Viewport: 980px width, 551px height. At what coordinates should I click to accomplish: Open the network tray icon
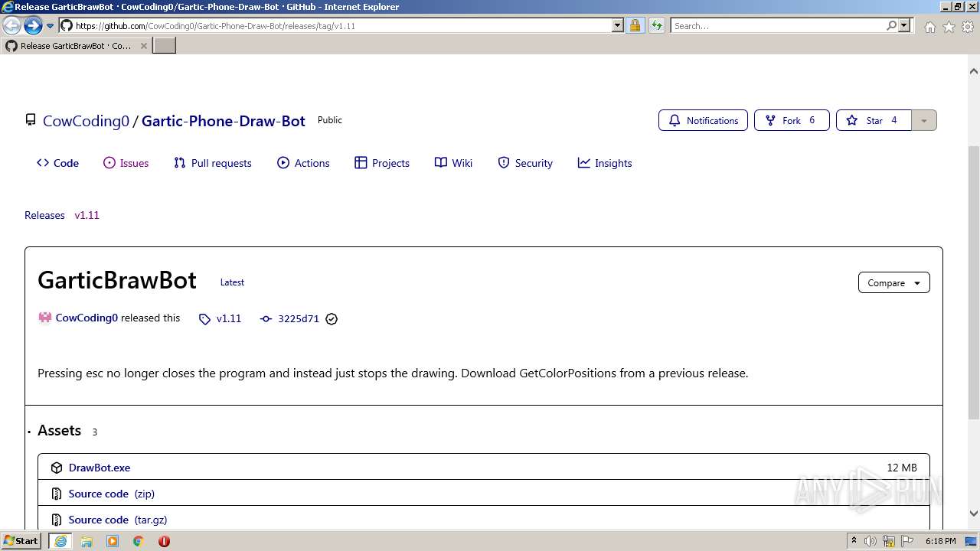[889, 541]
